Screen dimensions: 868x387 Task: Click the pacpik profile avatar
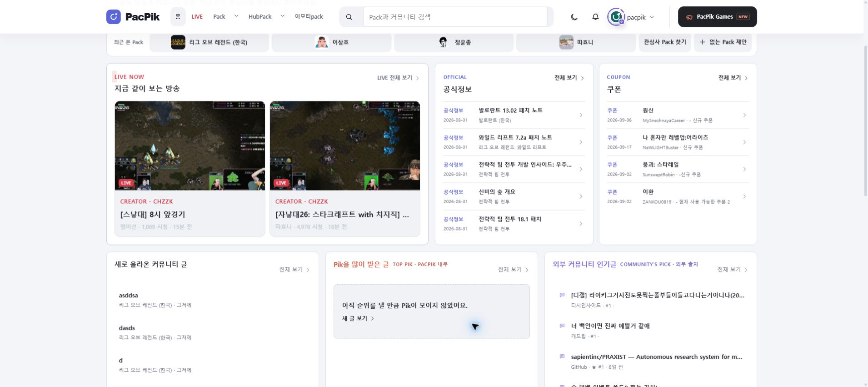coord(616,17)
